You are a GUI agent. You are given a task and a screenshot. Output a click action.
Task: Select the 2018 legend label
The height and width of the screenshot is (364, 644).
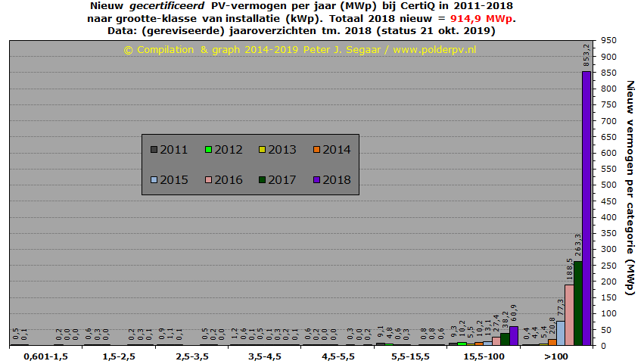[x=336, y=180]
